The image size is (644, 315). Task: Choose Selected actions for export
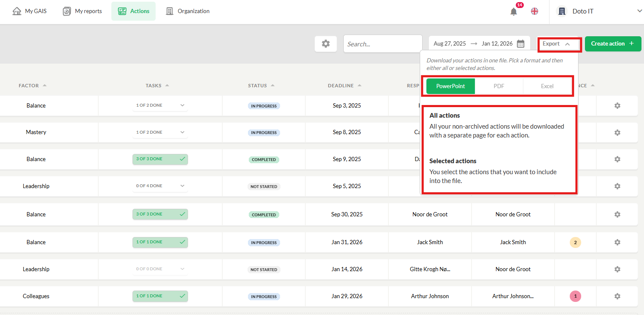click(499, 171)
